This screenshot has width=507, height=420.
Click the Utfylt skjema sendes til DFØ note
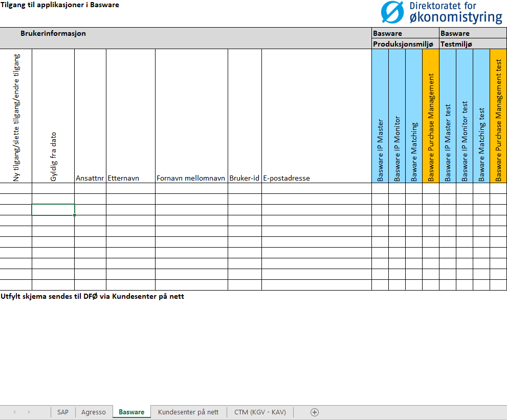point(92,296)
